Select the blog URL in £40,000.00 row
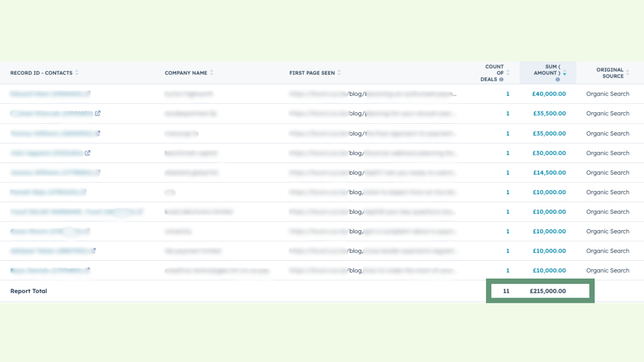Screen dimensions: 644x362 (x=373, y=94)
